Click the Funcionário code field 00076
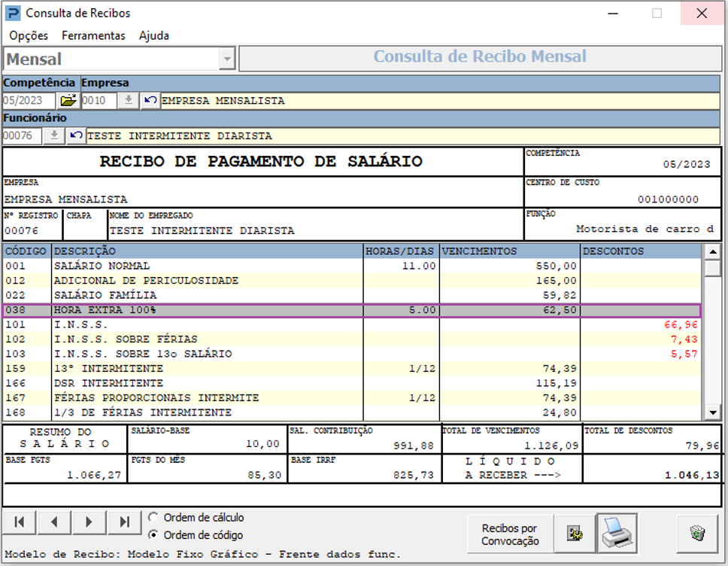 (23, 135)
